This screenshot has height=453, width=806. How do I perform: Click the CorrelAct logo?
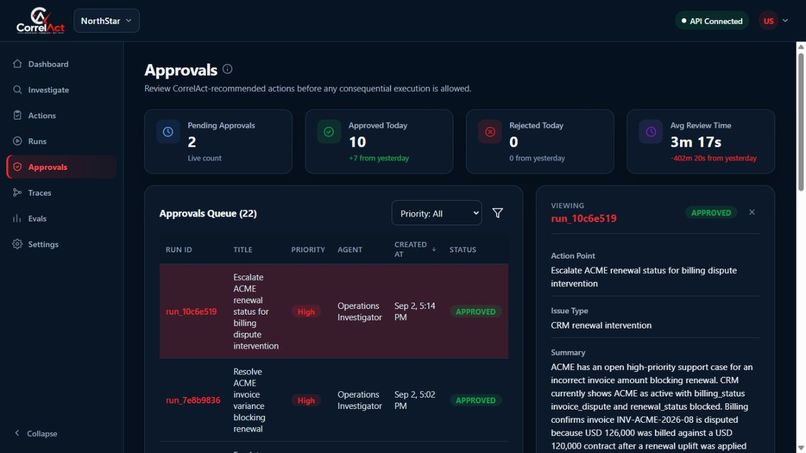point(40,21)
